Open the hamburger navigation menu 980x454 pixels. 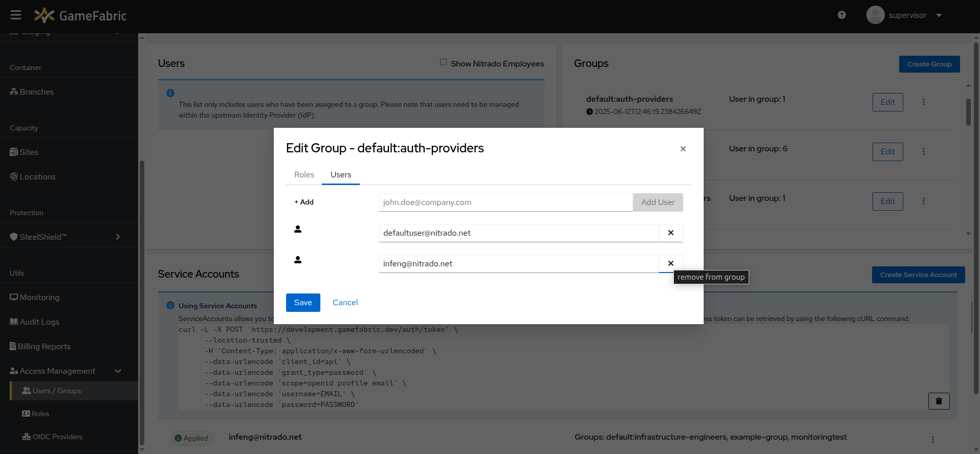click(16, 15)
